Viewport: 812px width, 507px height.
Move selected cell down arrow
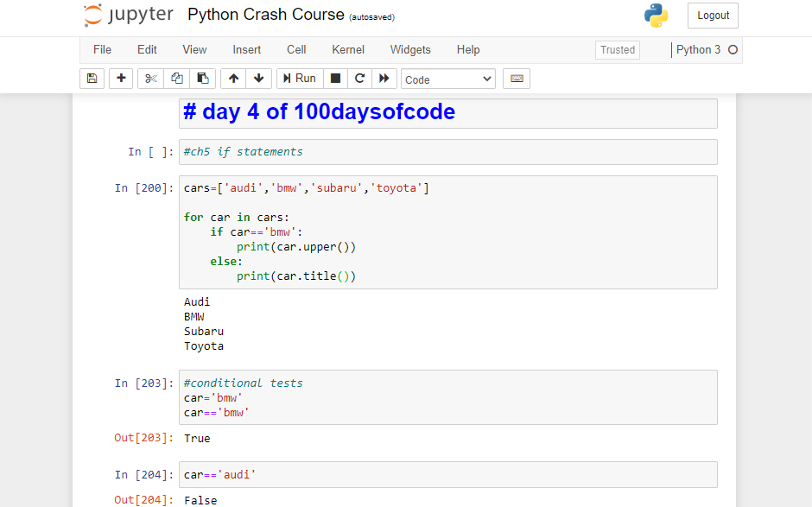coord(259,79)
